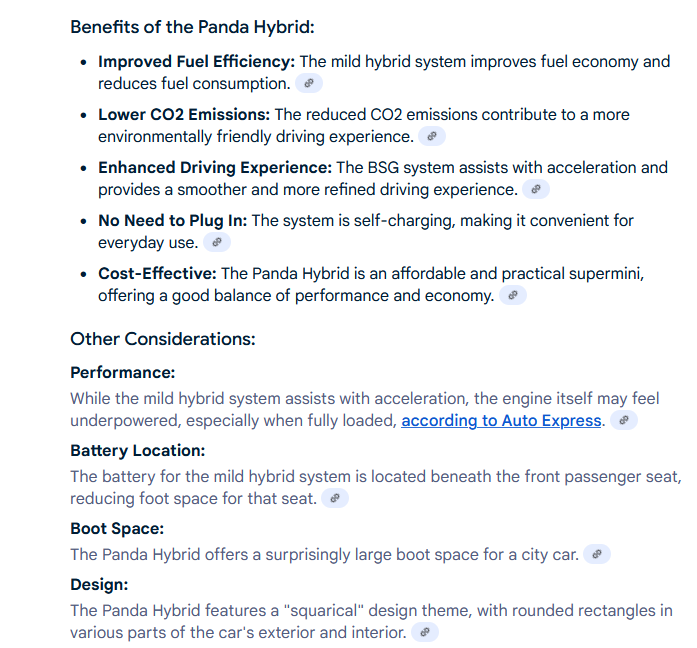Open citation icon after Cost-Effective bullet

click(x=513, y=295)
